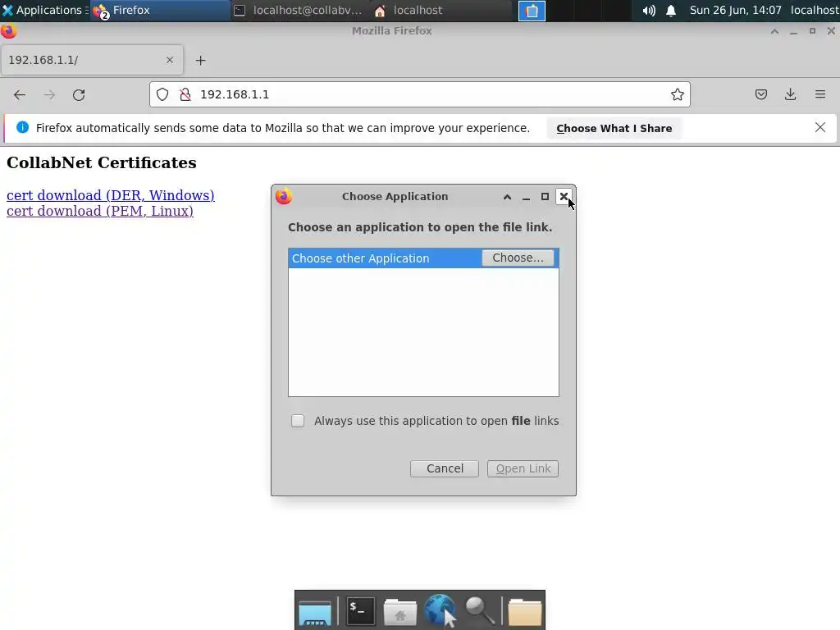This screenshot has height=630, width=840.
Task: Open the shield tracking protection icon
Action: [x=162, y=95]
